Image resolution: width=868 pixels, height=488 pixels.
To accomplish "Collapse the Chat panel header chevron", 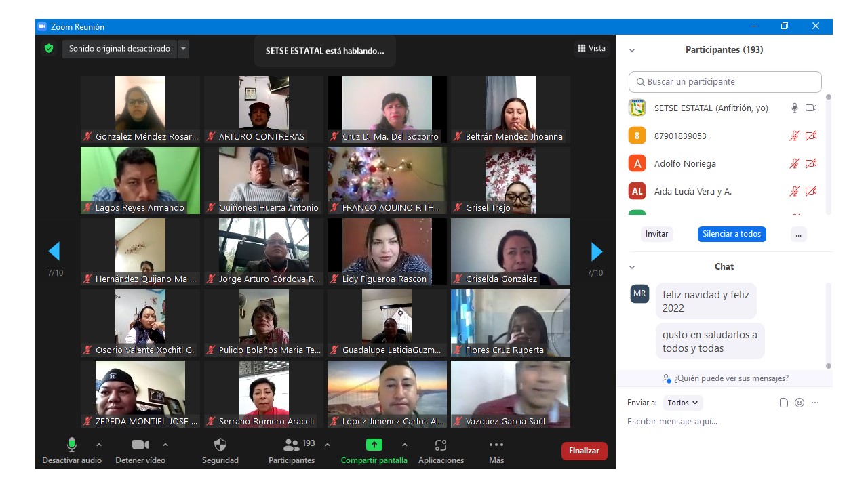I will click(x=632, y=267).
